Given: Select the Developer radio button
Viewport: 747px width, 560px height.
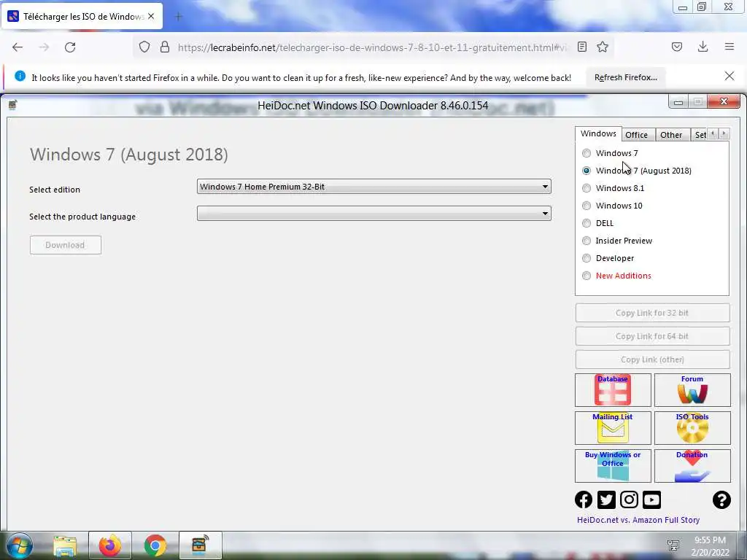Looking at the screenshot, I should click(587, 258).
